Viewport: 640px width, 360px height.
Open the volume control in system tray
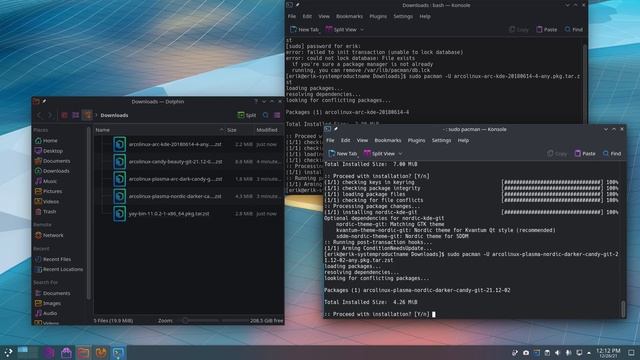coord(558,353)
